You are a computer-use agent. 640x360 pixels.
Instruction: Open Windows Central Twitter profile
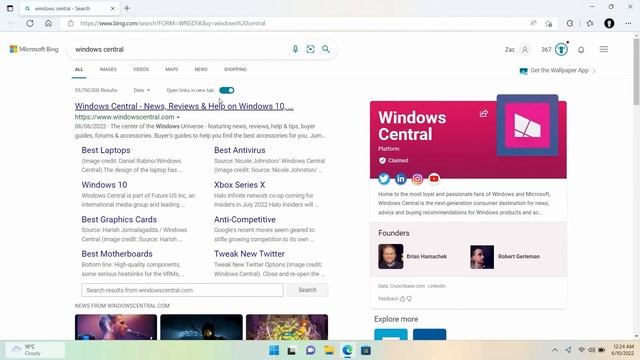(384, 178)
